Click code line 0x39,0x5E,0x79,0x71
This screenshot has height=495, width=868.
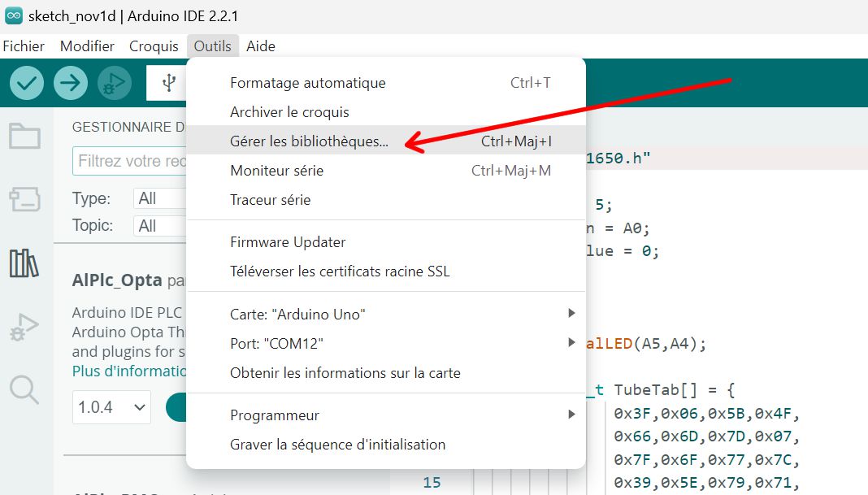point(706,482)
